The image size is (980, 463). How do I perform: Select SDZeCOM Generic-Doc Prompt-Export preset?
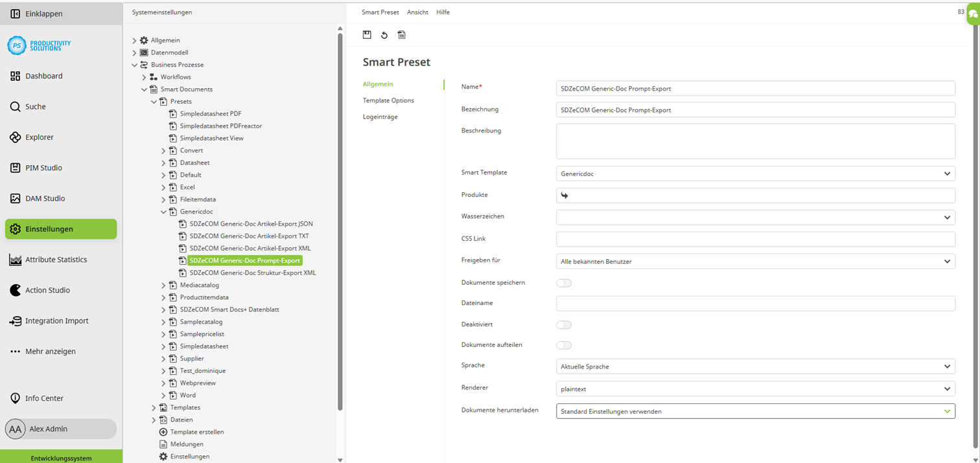(245, 261)
